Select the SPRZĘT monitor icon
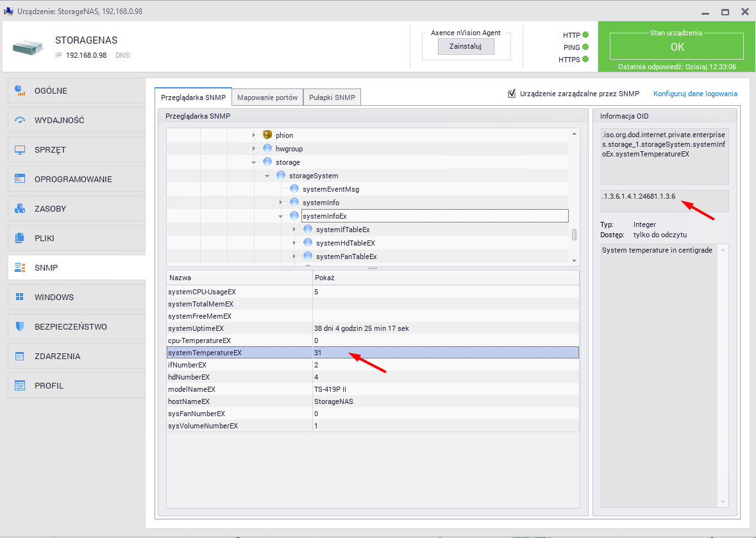The height and width of the screenshot is (538, 756). pyautogui.click(x=20, y=149)
